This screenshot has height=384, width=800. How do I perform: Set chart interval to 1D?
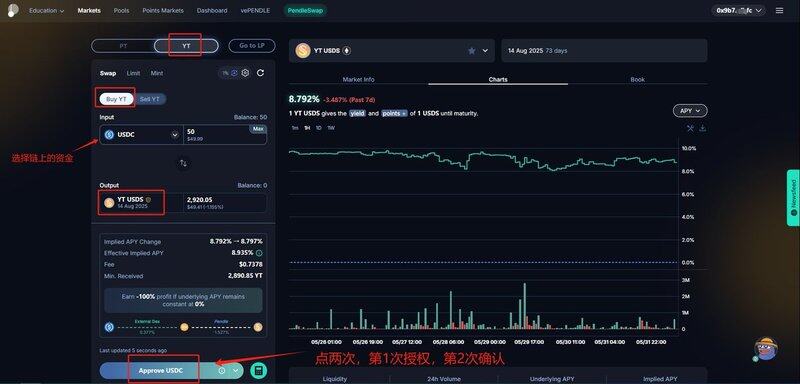click(319, 128)
